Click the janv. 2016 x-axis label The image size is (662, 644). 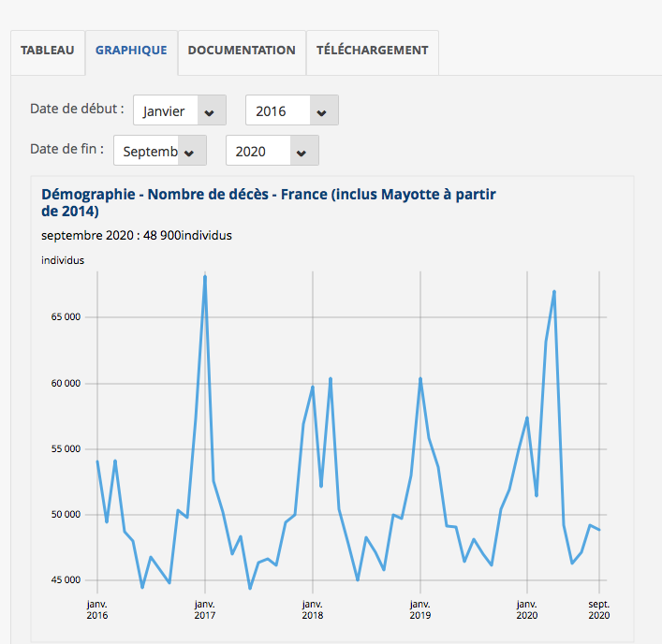click(97, 609)
